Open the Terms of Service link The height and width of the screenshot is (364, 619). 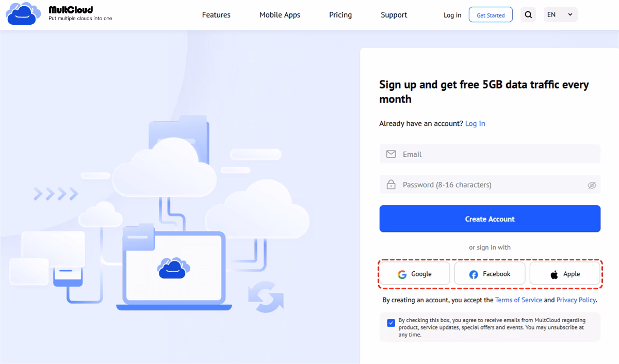point(518,300)
